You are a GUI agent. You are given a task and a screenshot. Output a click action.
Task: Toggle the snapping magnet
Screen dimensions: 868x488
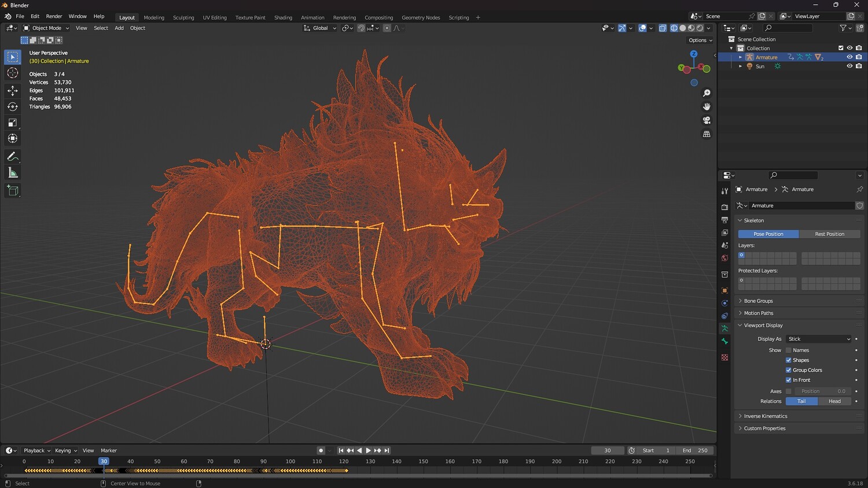point(361,28)
